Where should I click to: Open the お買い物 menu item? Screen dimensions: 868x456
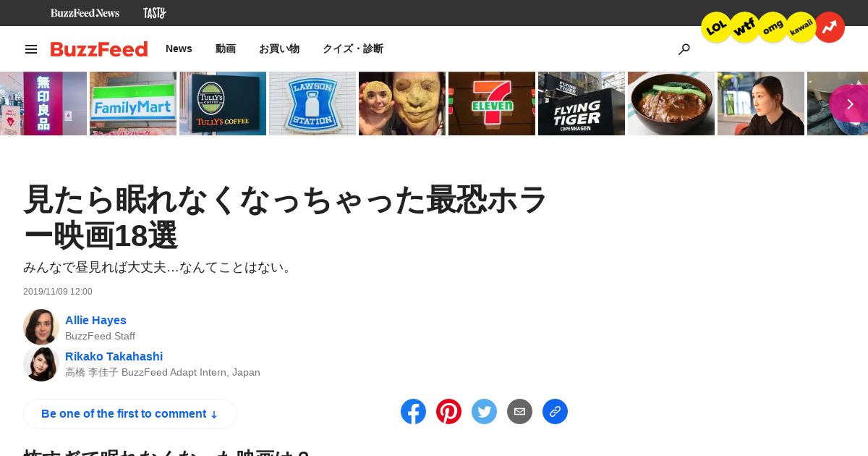[x=279, y=48]
